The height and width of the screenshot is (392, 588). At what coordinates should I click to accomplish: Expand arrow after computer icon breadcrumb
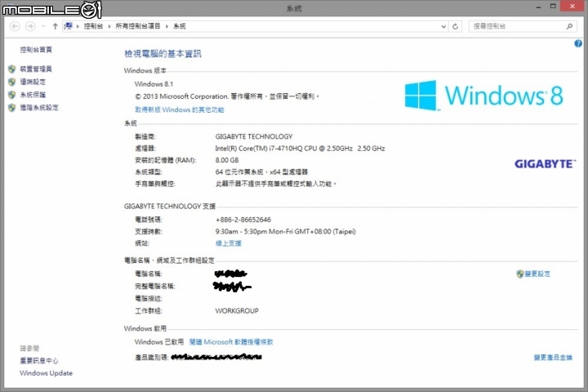pos(78,26)
